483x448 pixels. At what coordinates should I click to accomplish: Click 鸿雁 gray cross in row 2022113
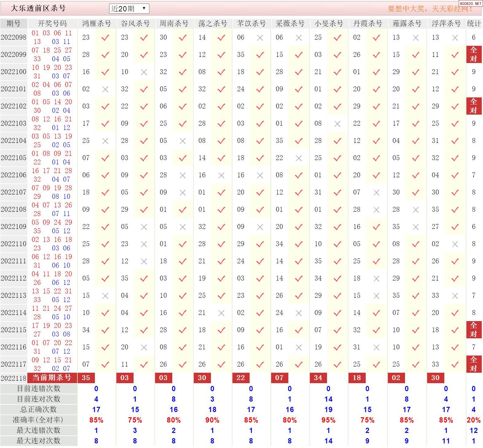pyautogui.click(x=105, y=296)
